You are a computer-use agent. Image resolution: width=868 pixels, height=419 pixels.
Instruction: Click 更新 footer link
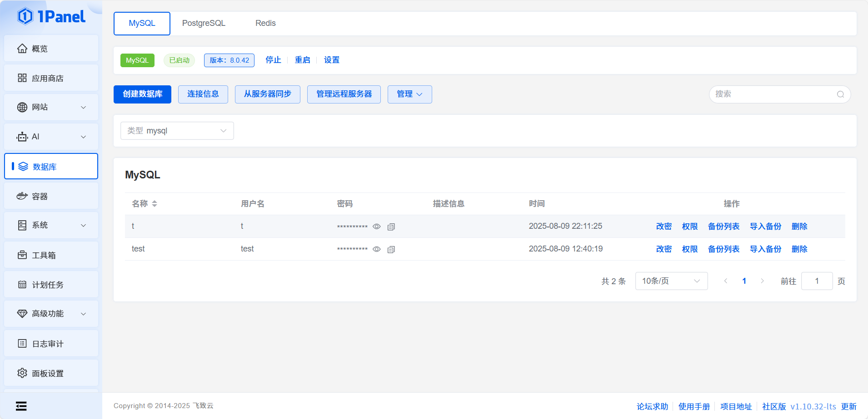coord(848,406)
